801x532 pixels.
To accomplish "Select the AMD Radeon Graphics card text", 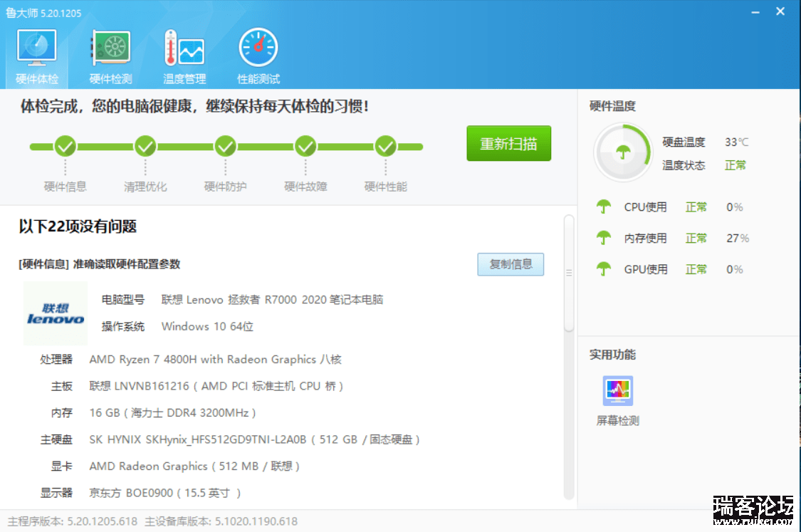I will [194, 466].
